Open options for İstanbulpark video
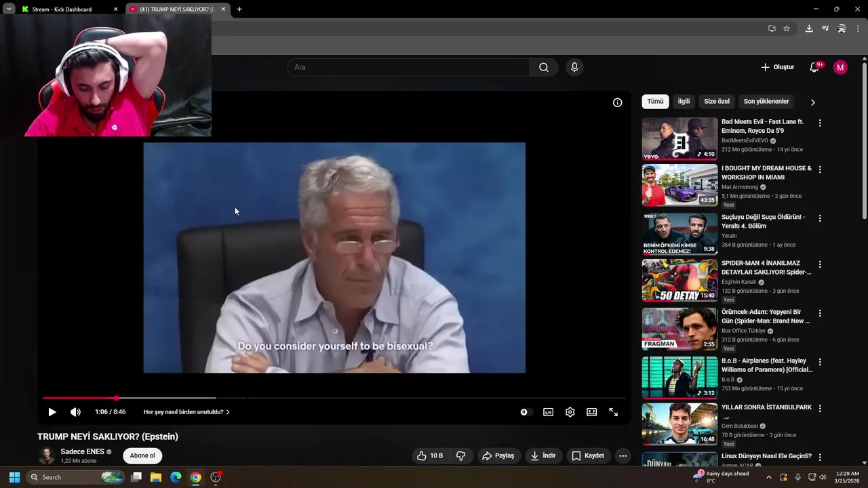 (x=820, y=409)
